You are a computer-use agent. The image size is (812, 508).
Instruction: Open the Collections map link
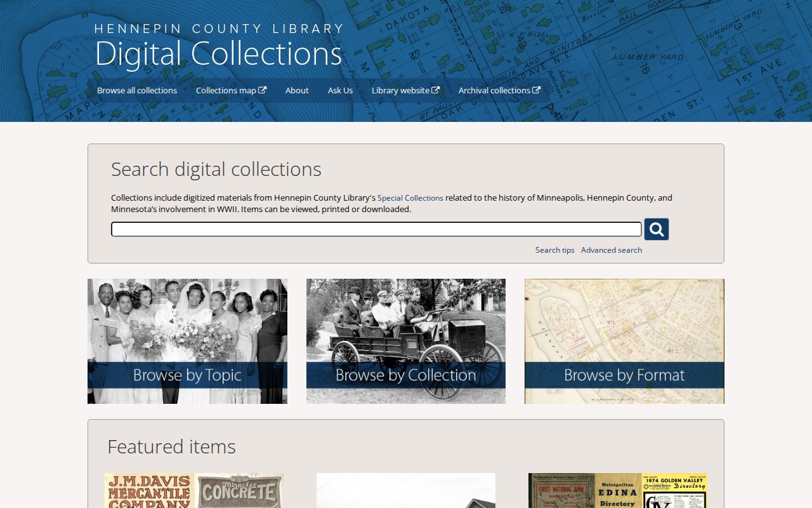(x=231, y=90)
